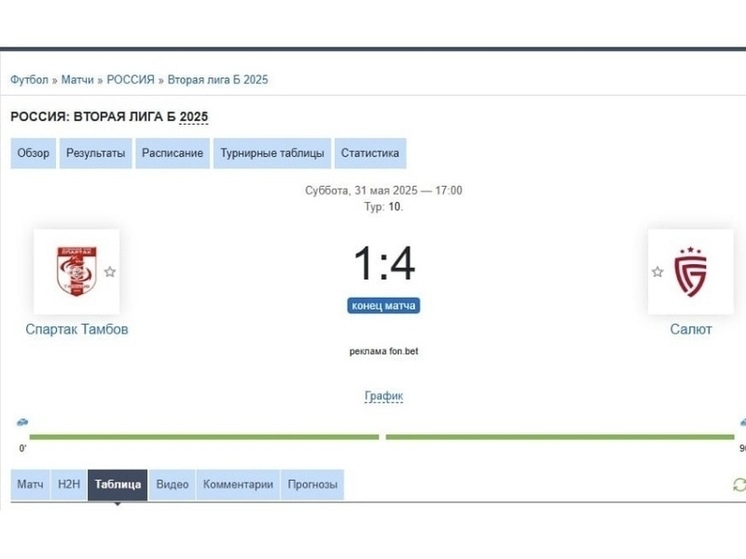746x559 pixels.
Task: Click the Тур: 10 round text
Action: click(x=383, y=207)
